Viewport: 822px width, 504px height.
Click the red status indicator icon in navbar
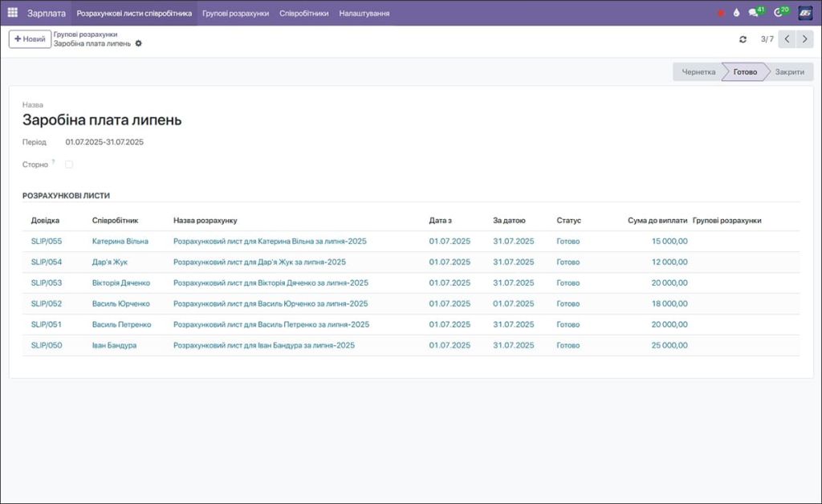click(721, 12)
